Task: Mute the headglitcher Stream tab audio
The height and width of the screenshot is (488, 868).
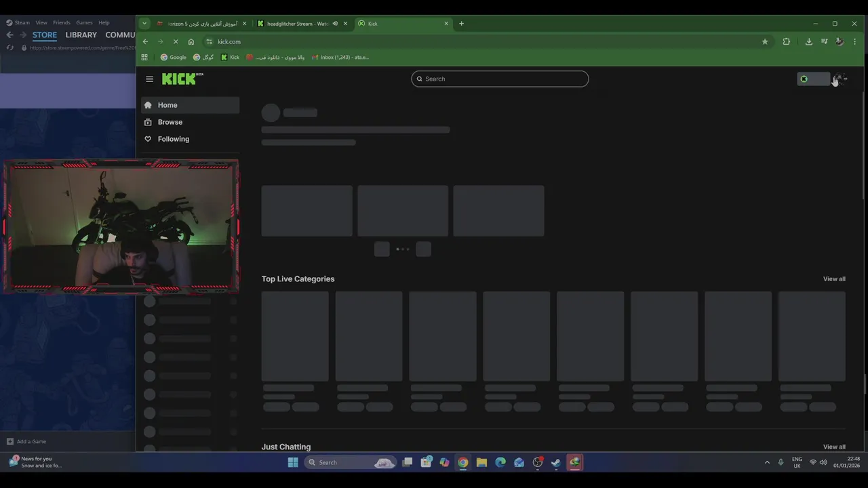Action: point(335,24)
